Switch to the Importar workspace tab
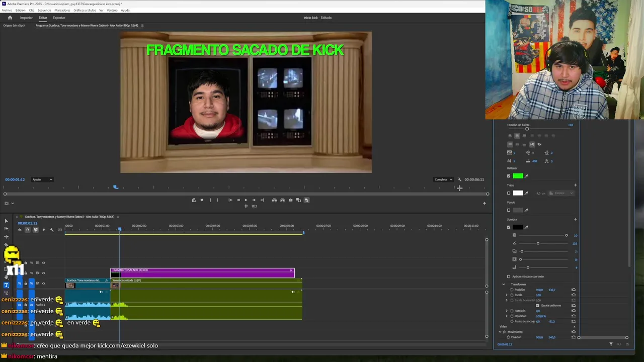This screenshot has height=362, width=644. click(26, 18)
